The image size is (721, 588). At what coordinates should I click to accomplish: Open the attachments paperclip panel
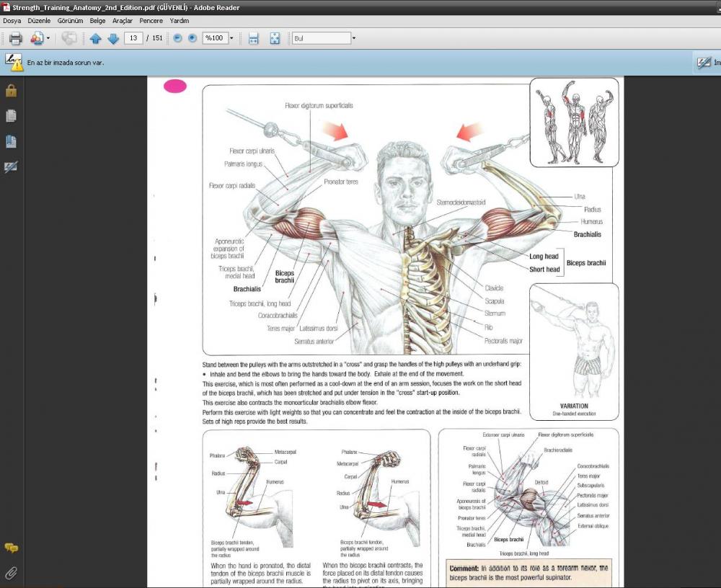11,573
